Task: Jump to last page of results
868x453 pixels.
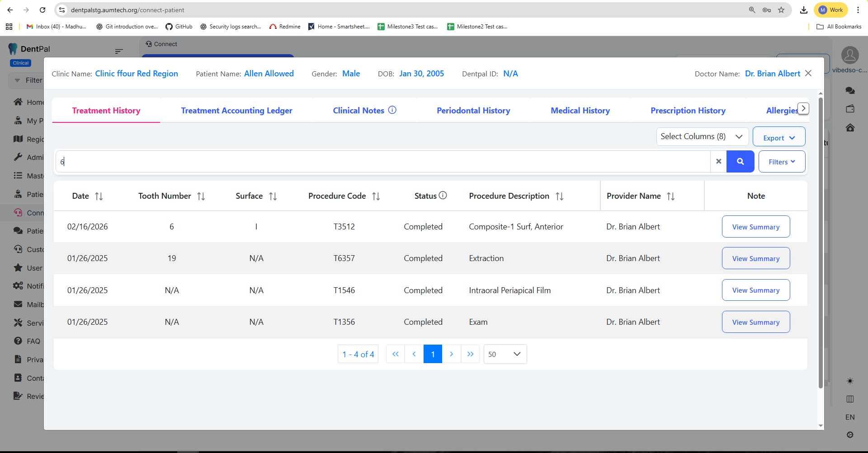Action: click(x=470, y=354)
